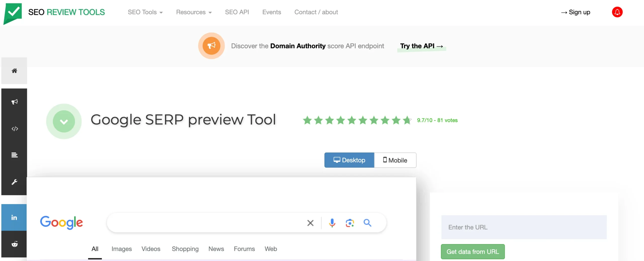Viewport: 644px width, 261px height.
Task: Rate the tool with the first star
Action: coord(307,120)
